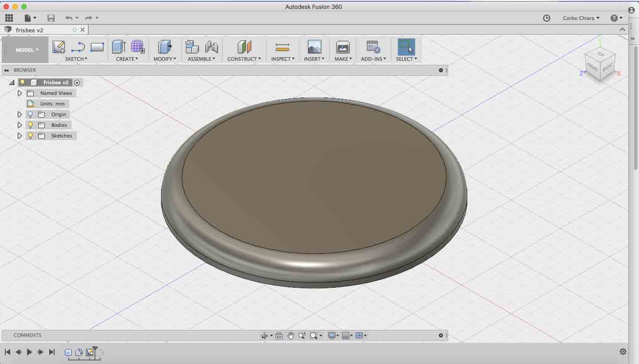Open the CONSTRUCT menu
This screenshot has height=364, width=639.
244,59
